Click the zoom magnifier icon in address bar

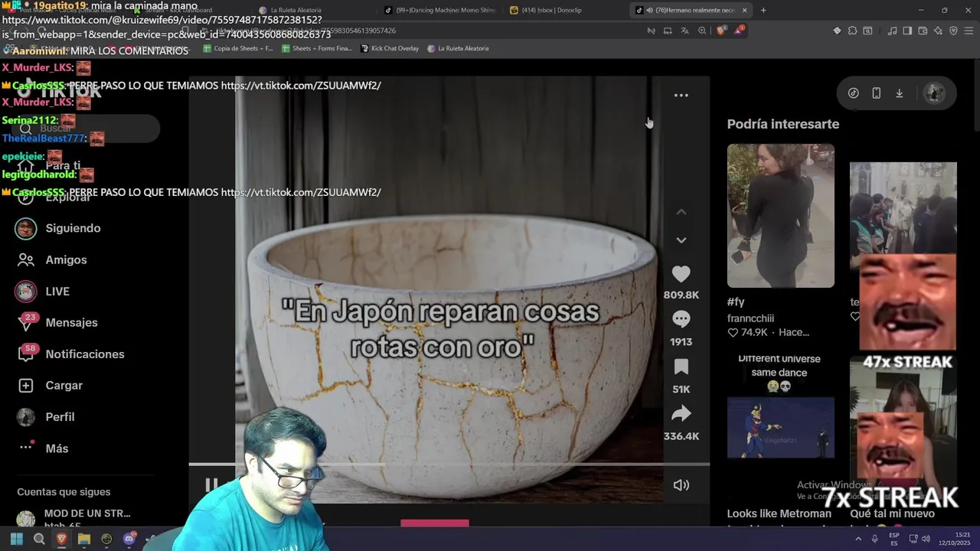(702, 31)
